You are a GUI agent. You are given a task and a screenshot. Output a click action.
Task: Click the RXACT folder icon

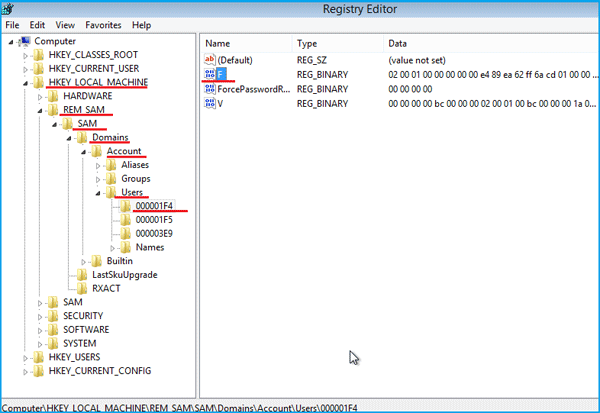point(82,289)
